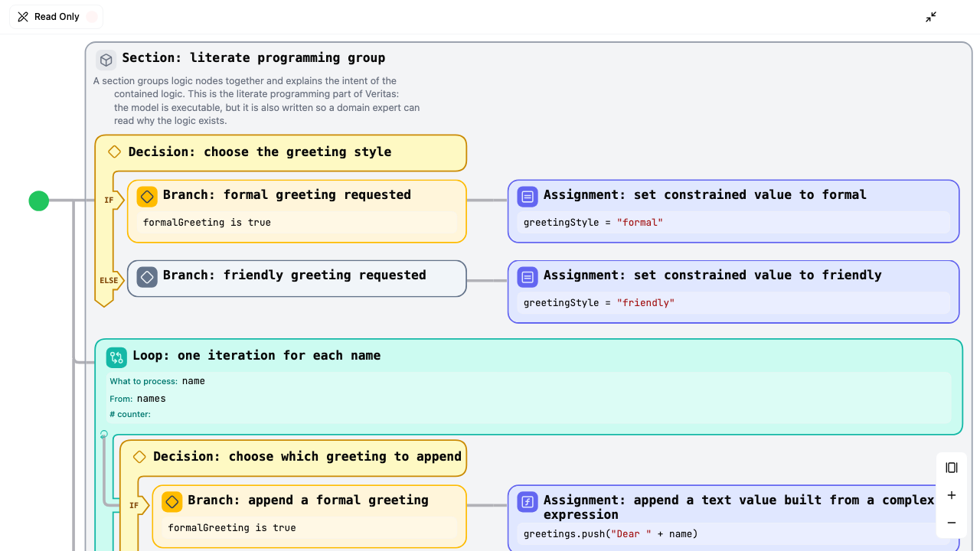Click the ELSE tag of the friendly greeting branch

pyautogui.click(x=109, y=280)
